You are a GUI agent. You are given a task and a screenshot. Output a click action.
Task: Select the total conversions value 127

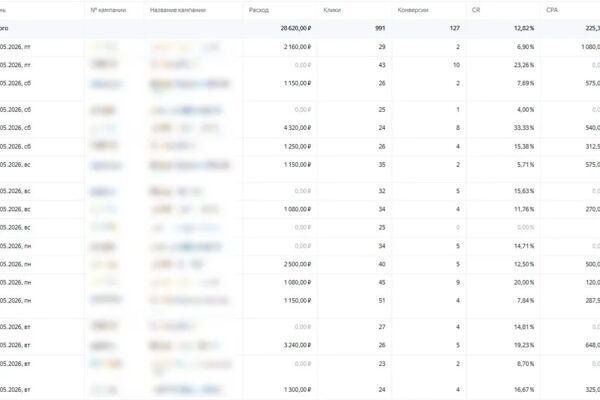pos(455,28)
